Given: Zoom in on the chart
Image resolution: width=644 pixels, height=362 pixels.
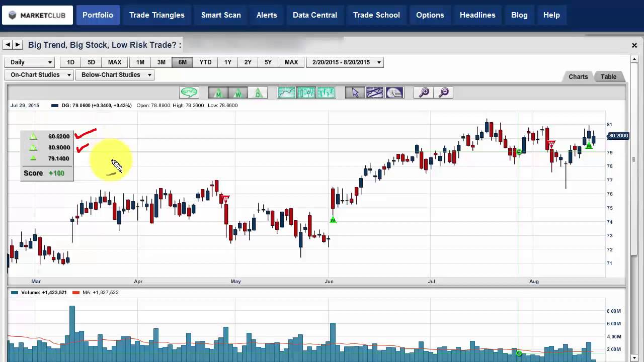Looking at the screenshot, I should 424,93.
